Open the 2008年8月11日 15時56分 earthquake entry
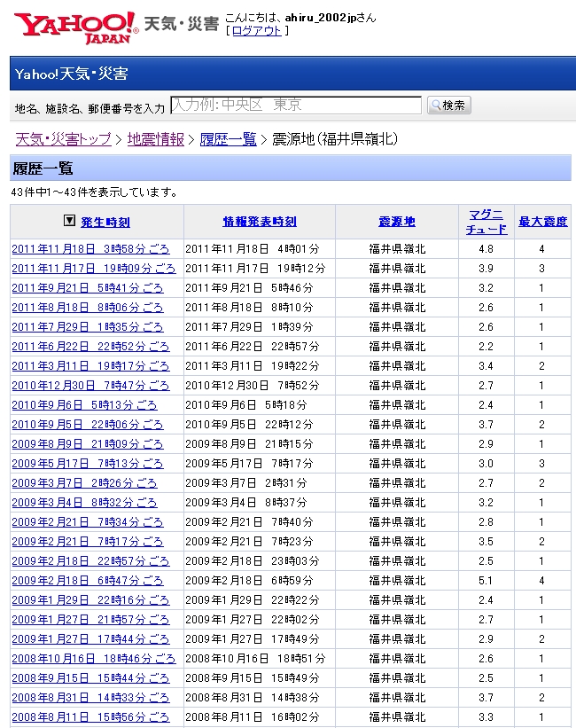 tap(90, 717)
